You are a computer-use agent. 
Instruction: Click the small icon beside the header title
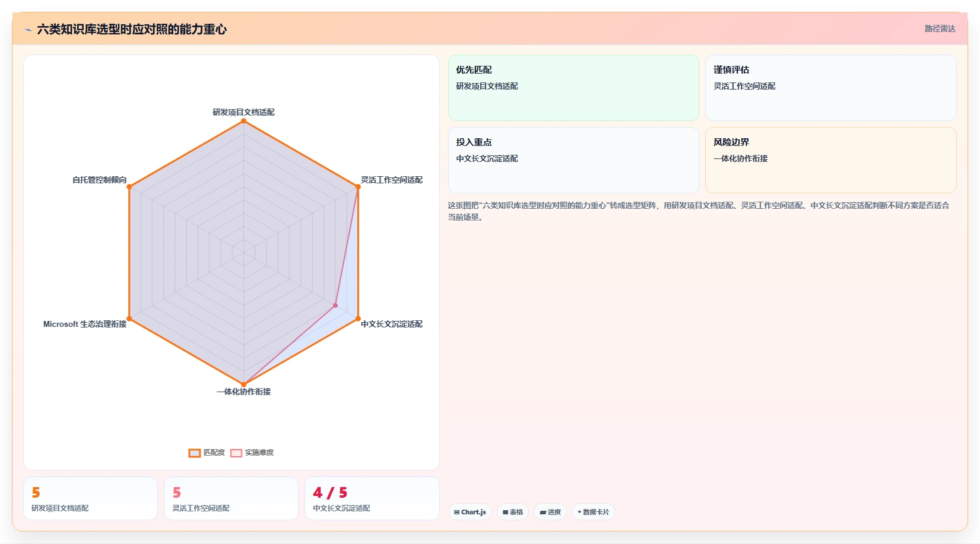28,30
